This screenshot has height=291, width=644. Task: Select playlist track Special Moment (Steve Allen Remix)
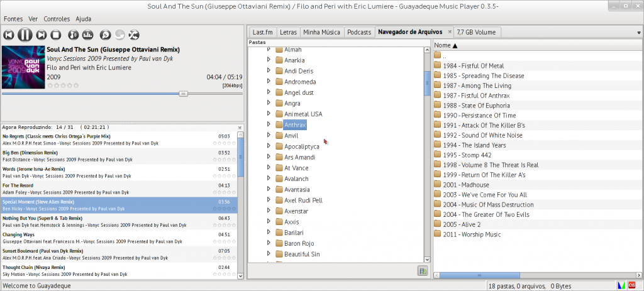point(119,206)
